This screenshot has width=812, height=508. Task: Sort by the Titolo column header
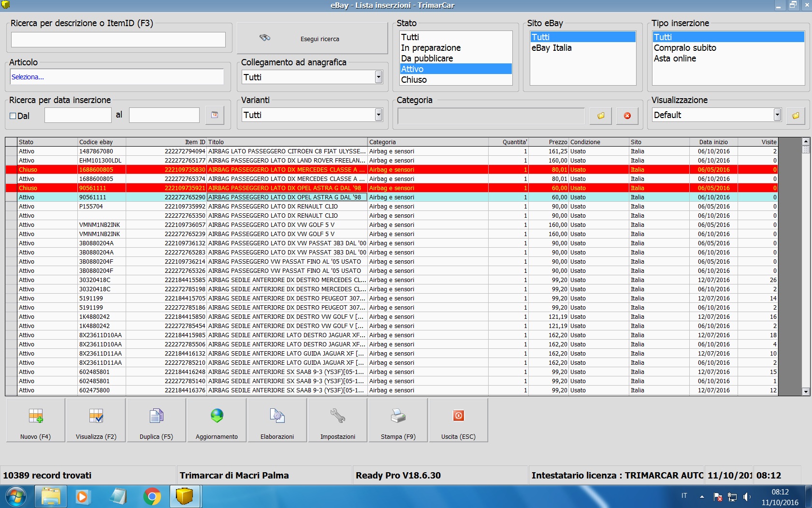(287, 142)
